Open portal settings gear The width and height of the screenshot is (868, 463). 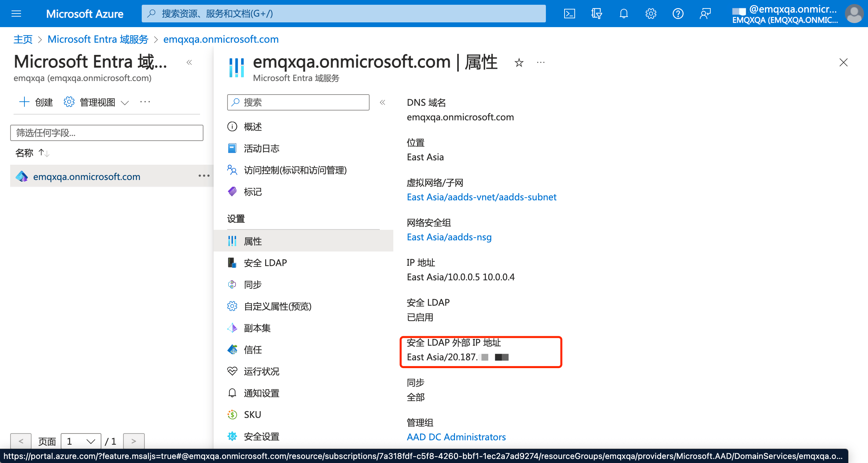click(651, 14)
